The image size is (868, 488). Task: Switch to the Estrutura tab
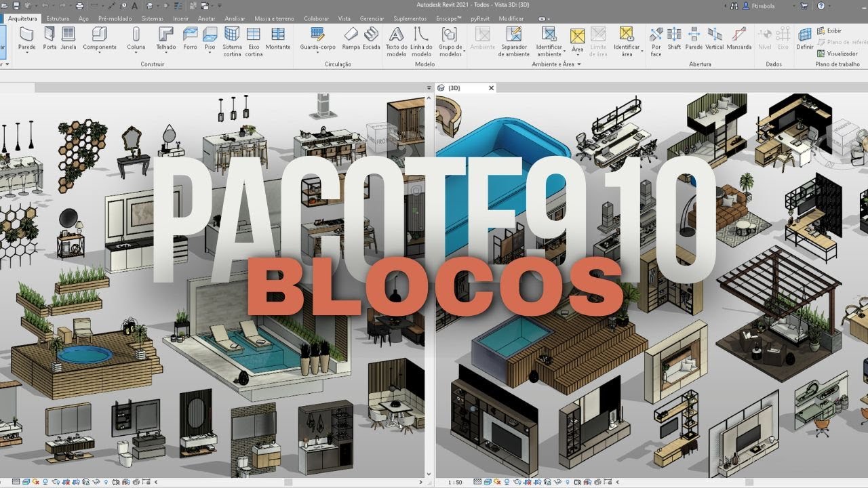58,19
